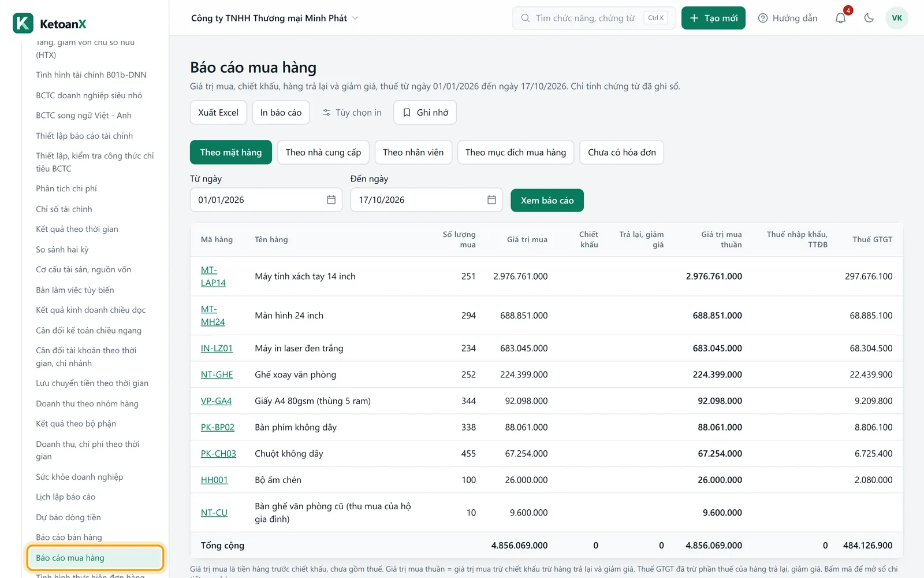The height and width of the screenshot is (578, 924).
Task: Open So sánh hai kỳ in sidebar
Action: pyautogui.click(x=62, y=249)
